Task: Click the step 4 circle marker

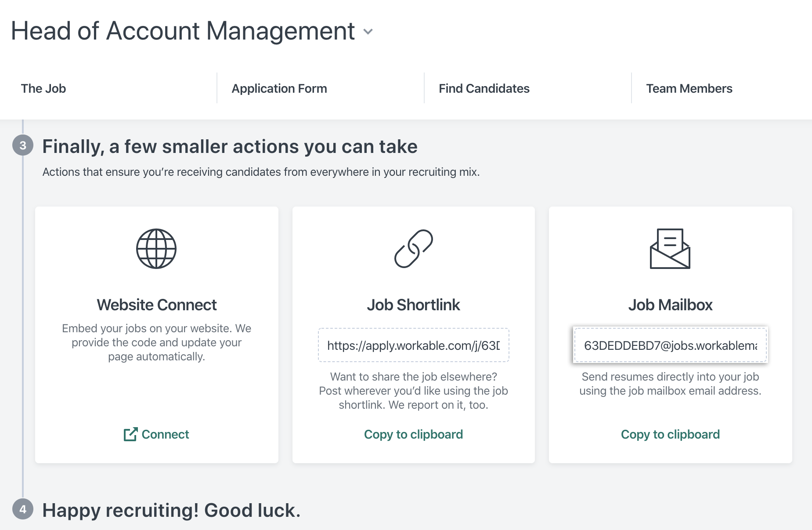Action: pyautogui.click(x=23, y=509)
